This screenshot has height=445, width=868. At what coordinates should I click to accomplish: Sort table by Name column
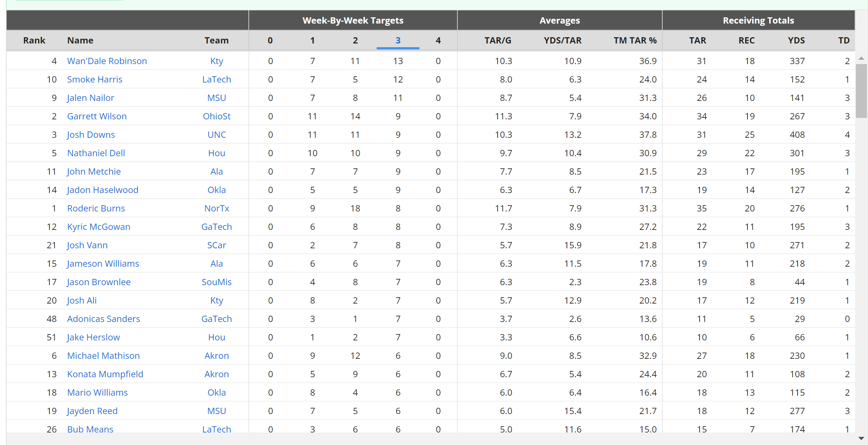[x=80, y=40]
